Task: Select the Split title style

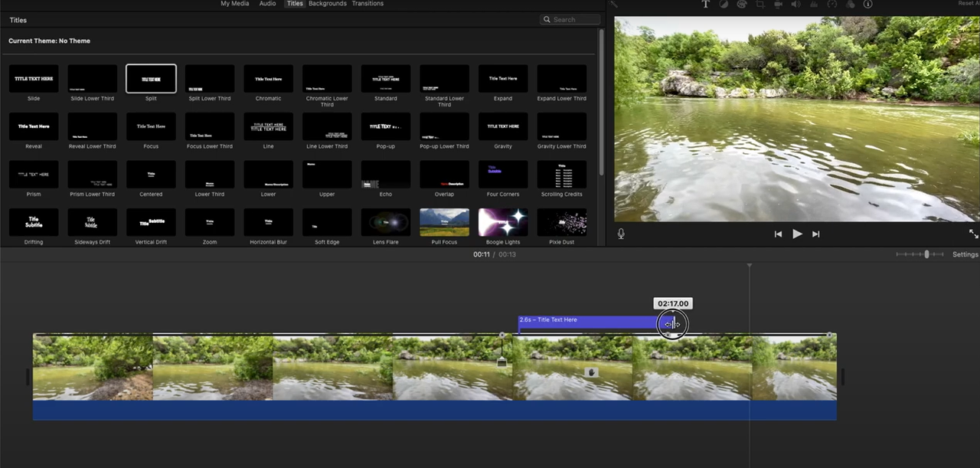Action: coord(151,79)
